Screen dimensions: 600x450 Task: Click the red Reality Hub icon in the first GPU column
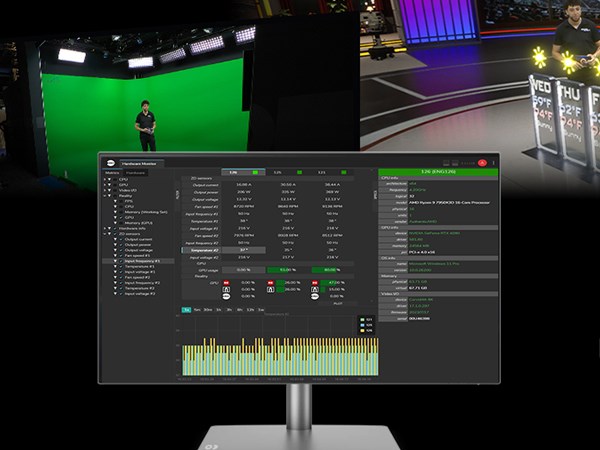click(x=226, y=284)
